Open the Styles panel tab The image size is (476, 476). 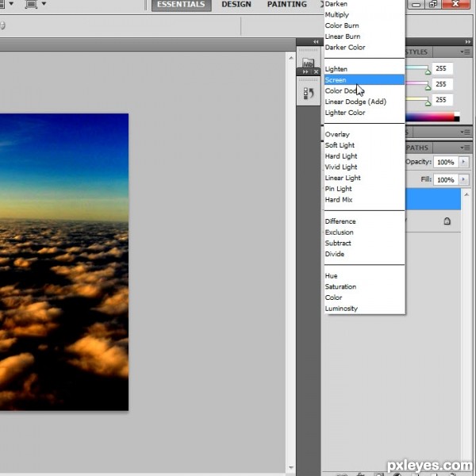[418, 52]
